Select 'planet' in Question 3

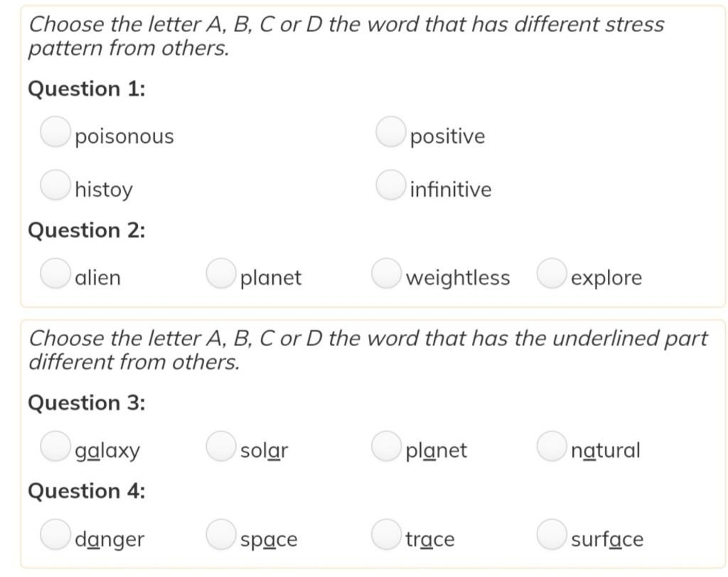pos(386,446)
